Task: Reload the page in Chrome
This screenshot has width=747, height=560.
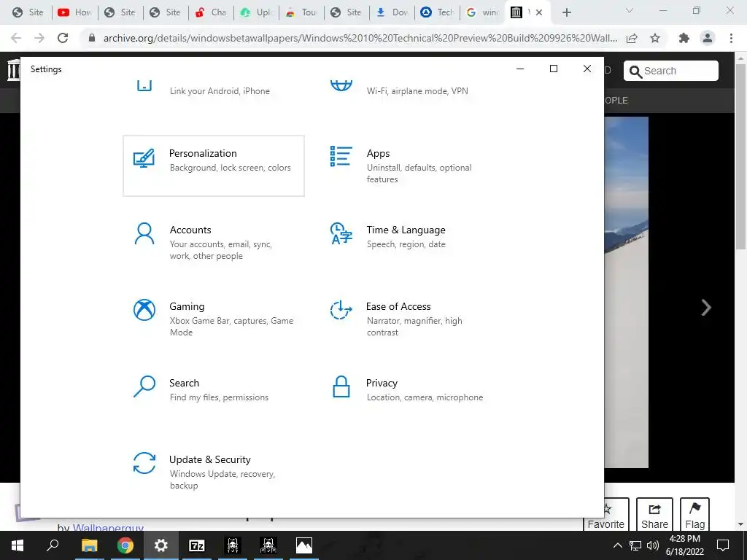Action: pyautogui.click(x=63, y=38)
